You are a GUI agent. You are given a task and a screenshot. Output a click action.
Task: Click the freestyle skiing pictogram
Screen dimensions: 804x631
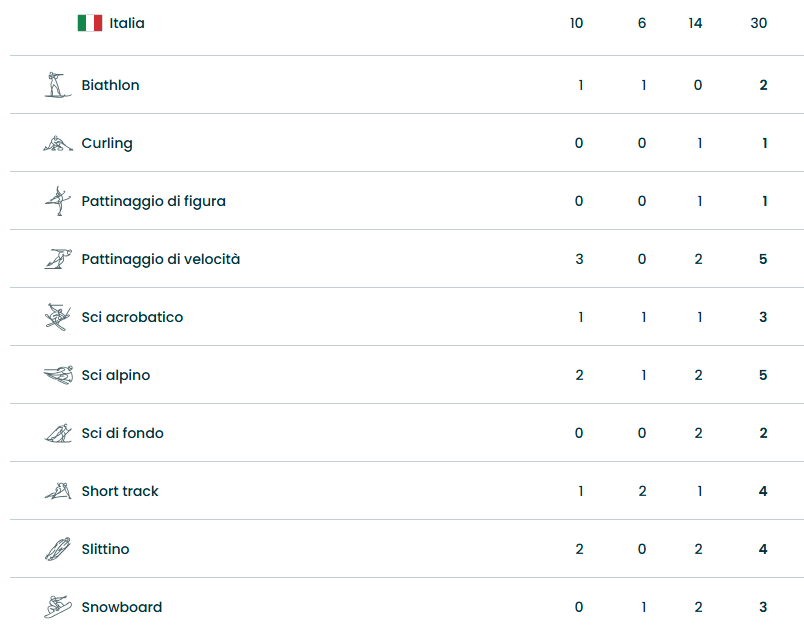click(58, 317)
